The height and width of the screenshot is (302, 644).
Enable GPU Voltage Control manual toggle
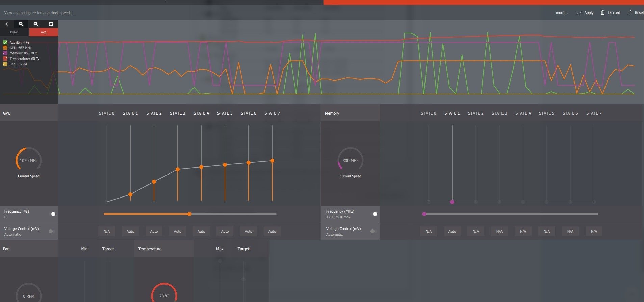[x=52, y=231]
